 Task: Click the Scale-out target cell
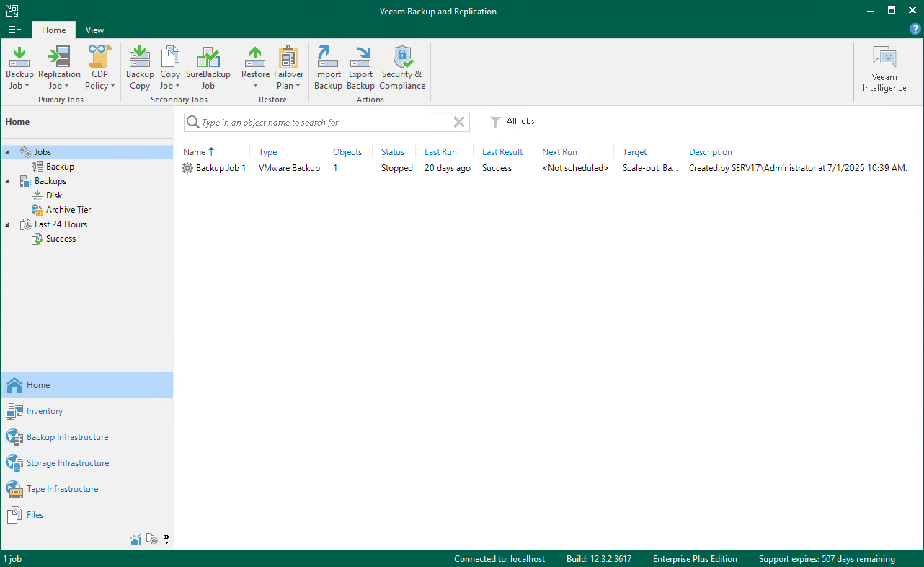click(x=649, y=168)
